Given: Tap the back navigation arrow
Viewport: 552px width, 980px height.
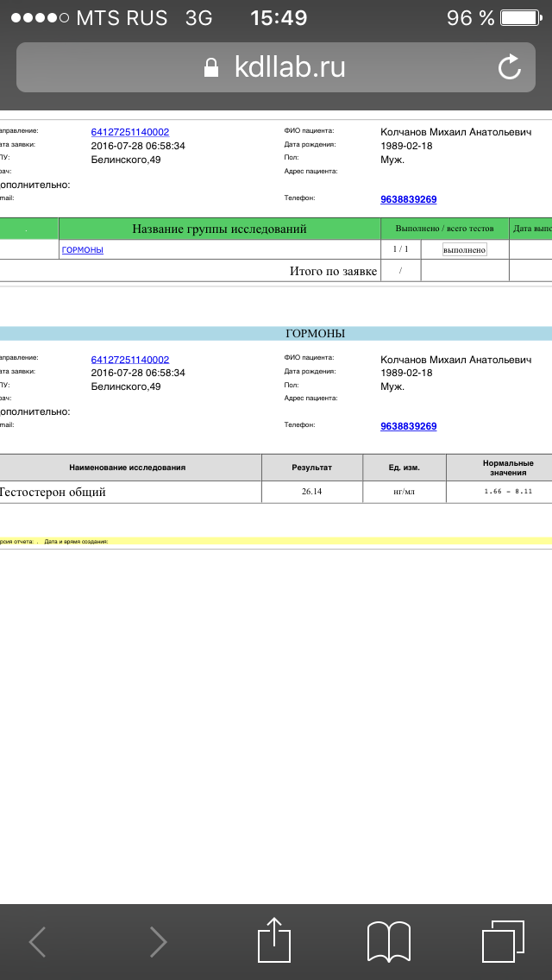Looking at the screenshot, I should (x=38, y=941).
